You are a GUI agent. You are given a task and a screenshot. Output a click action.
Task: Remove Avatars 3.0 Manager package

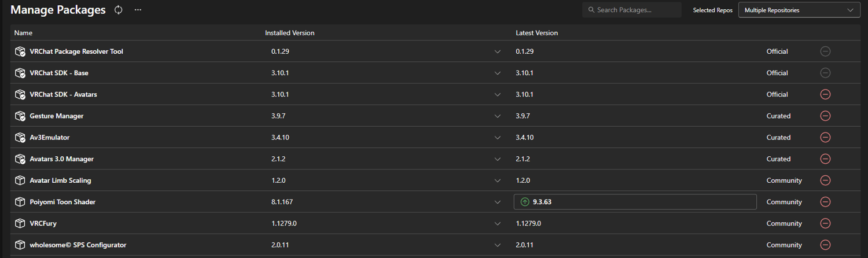click(825, 159)
